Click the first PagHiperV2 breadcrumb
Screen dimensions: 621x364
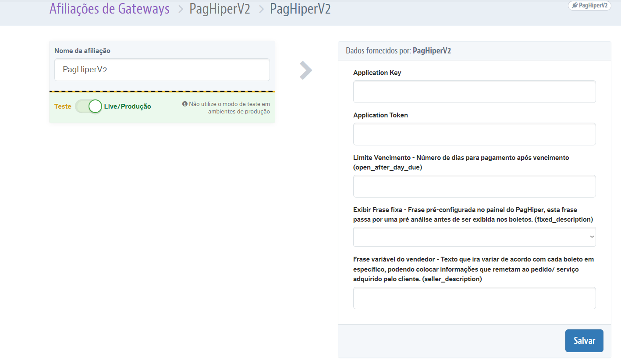[220, 9]
